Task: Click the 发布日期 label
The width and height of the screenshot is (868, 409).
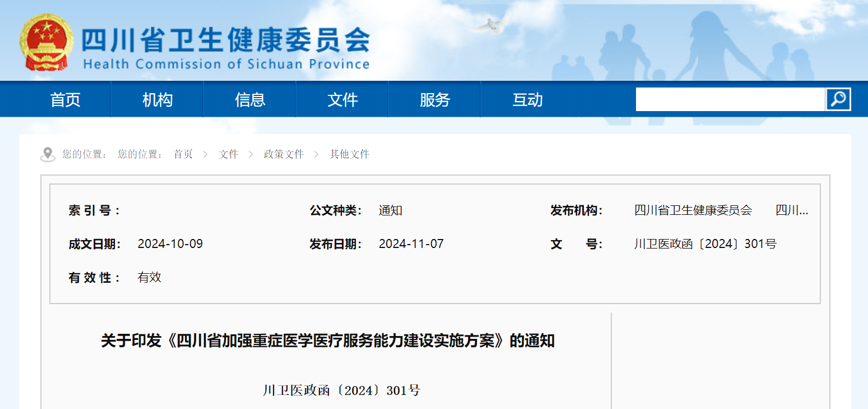Action: pos(336,244)
